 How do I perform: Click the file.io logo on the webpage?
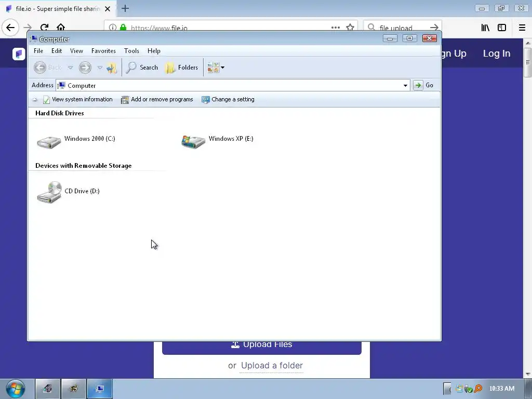(19, 54)
